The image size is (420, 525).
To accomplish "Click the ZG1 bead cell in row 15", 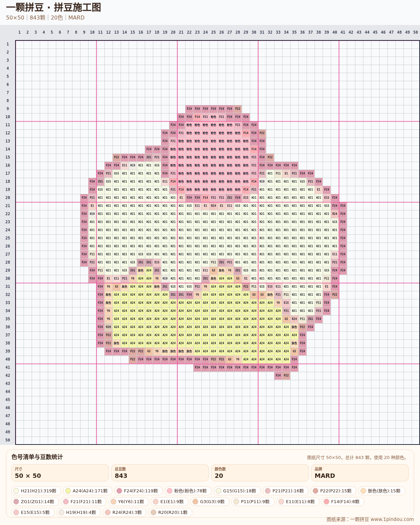I will tap(149, 157).
